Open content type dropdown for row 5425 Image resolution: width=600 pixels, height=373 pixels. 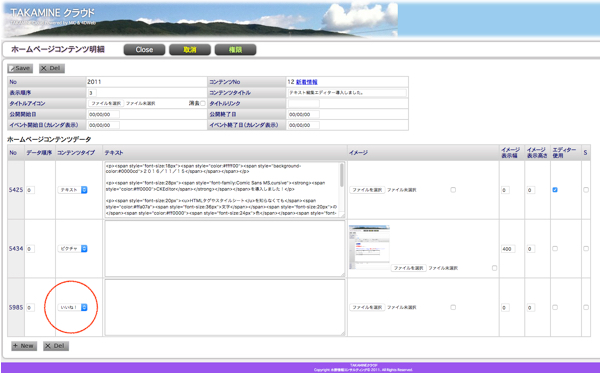pos(73,190)
